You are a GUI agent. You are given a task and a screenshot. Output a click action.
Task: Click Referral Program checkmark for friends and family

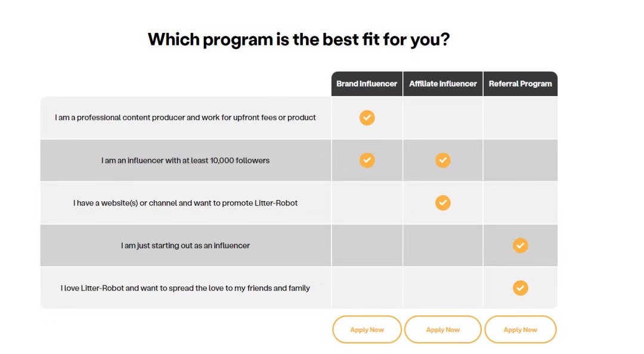coord(521,288)
